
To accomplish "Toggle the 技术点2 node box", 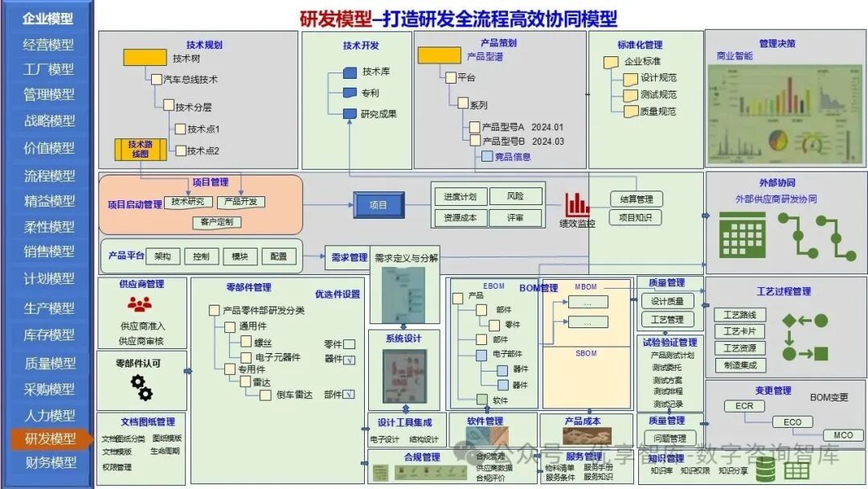I will click(x=181, y=150).
